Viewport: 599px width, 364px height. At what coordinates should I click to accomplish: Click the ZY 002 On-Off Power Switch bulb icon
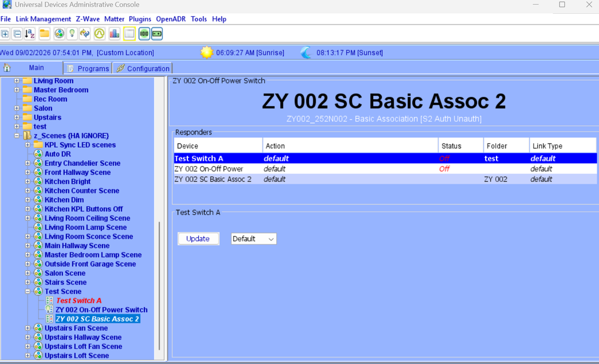49,310
